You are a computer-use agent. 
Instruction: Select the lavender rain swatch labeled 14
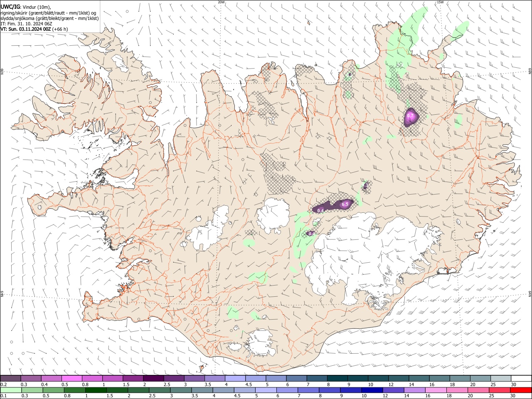pos(414,390)
